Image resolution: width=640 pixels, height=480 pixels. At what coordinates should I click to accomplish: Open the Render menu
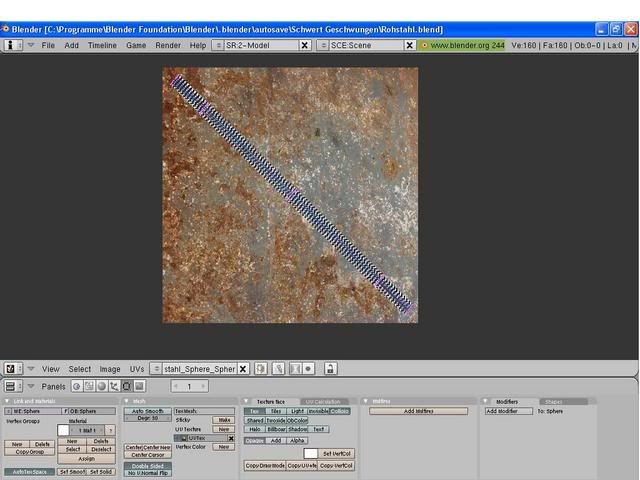click(168, 45)
